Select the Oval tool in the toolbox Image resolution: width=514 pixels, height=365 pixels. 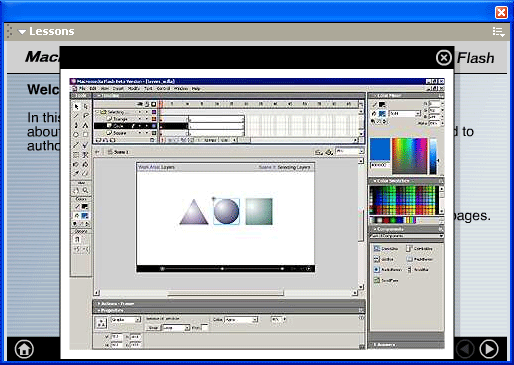(x=76, y=134)
